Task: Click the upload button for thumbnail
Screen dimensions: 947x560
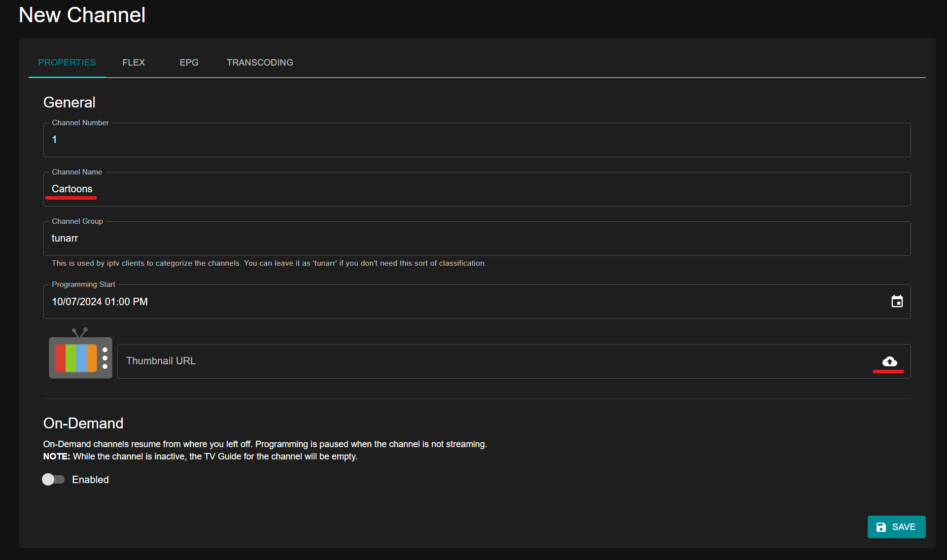Action: 890,361
